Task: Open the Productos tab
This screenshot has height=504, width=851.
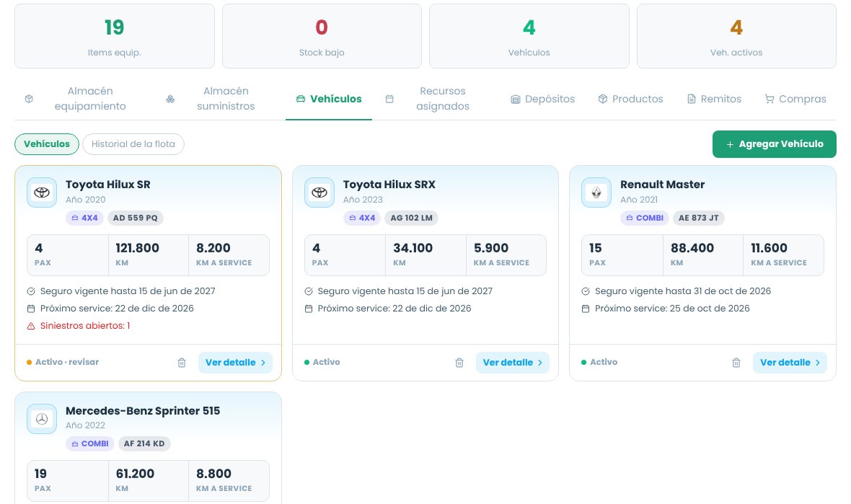Action: (x=630, y=99)
